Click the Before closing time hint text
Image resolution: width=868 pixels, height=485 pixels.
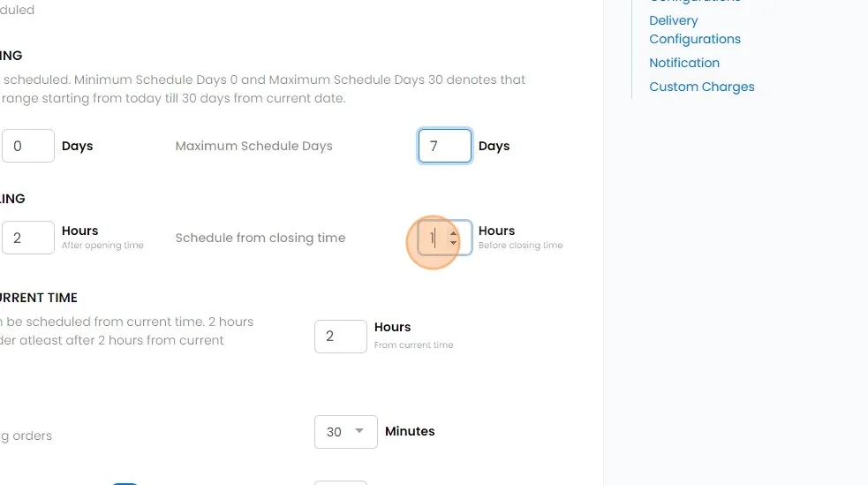tap(520, 246)
